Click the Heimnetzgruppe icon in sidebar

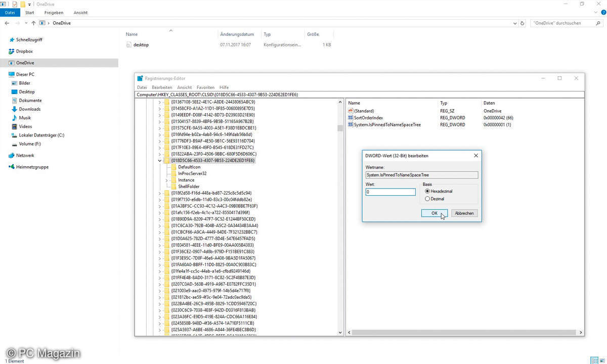[x=11, y=167]
